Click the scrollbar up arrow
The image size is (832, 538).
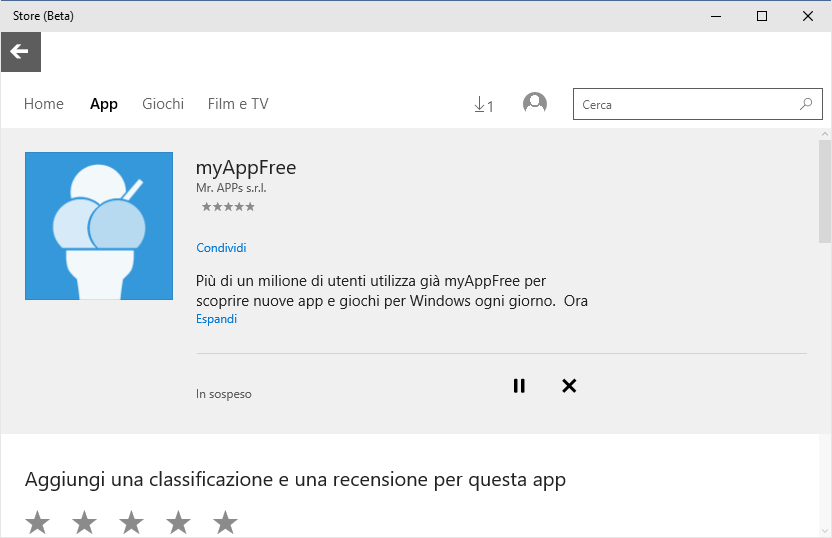point(825,134)
